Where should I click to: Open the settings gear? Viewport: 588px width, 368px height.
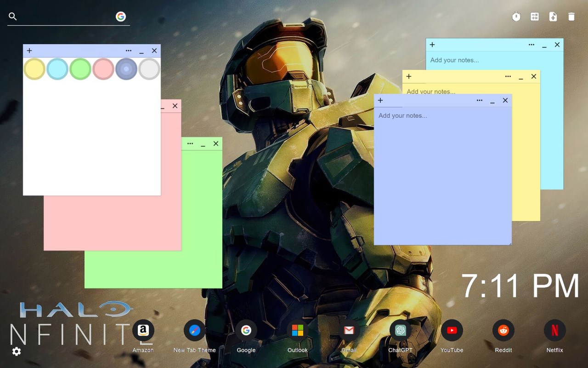17,351
